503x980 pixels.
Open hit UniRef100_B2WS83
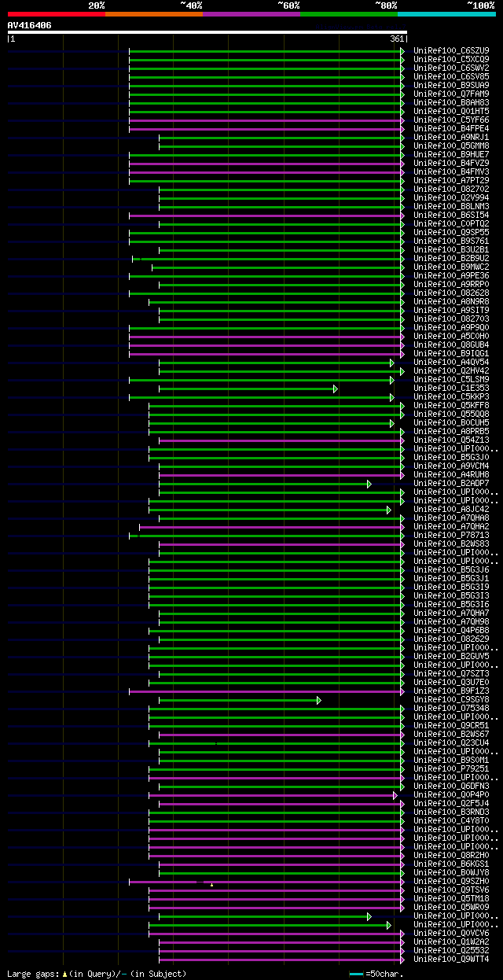coord(451,544)
